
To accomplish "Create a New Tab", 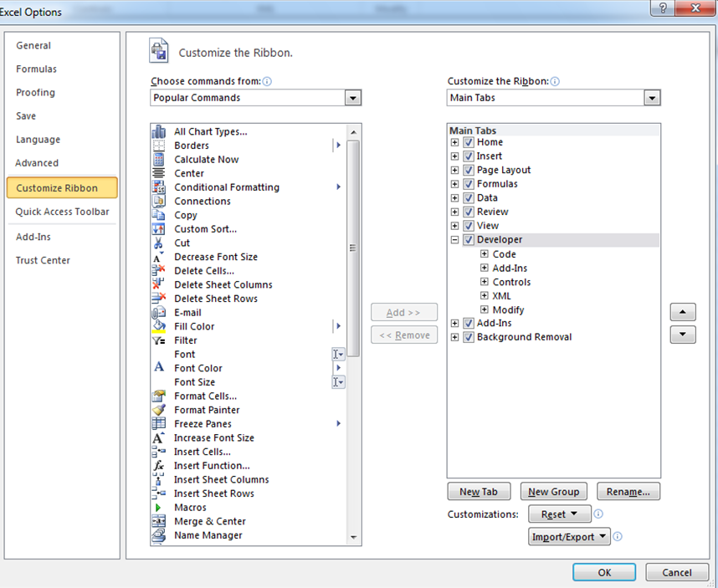I will click(479, 492).
